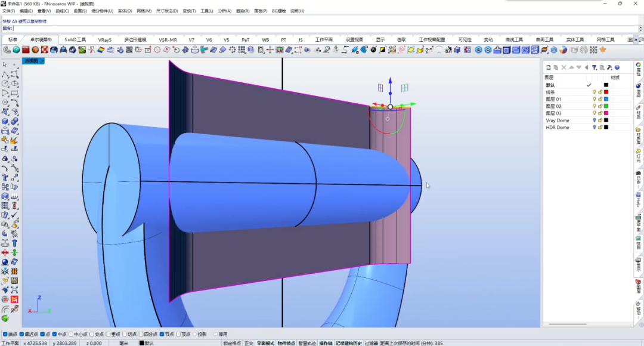Enable the 中心点 osnap checkbox
Screen dimensions: 644x346
[x=71, y=335]
